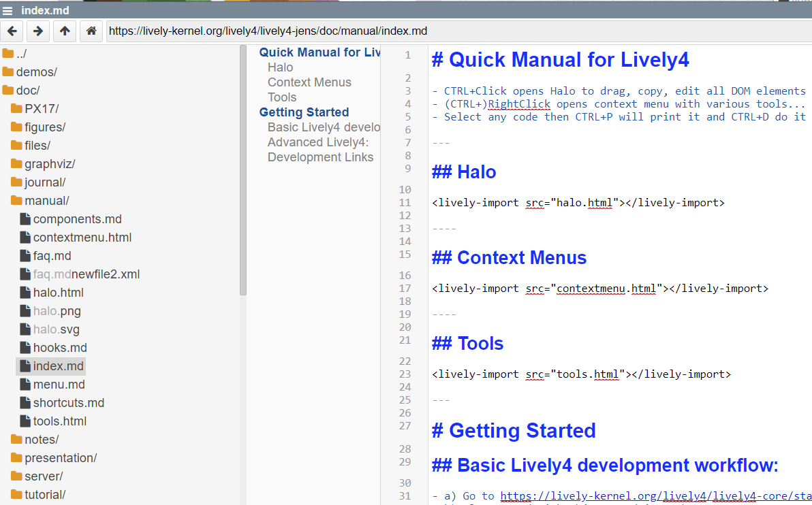Click the folder icon beside demos/

(x=8, y=72)
